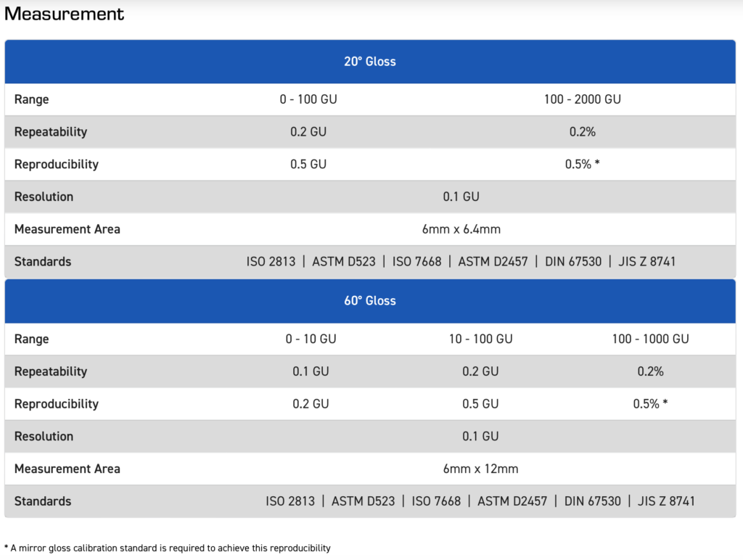
Task: Select the 60° Gloss table header
Action: 370,301
